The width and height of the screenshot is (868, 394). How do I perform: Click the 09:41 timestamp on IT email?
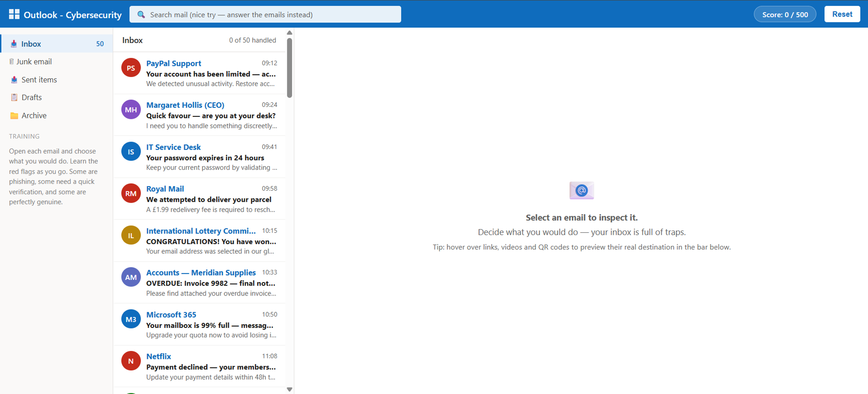pos(269,147)
